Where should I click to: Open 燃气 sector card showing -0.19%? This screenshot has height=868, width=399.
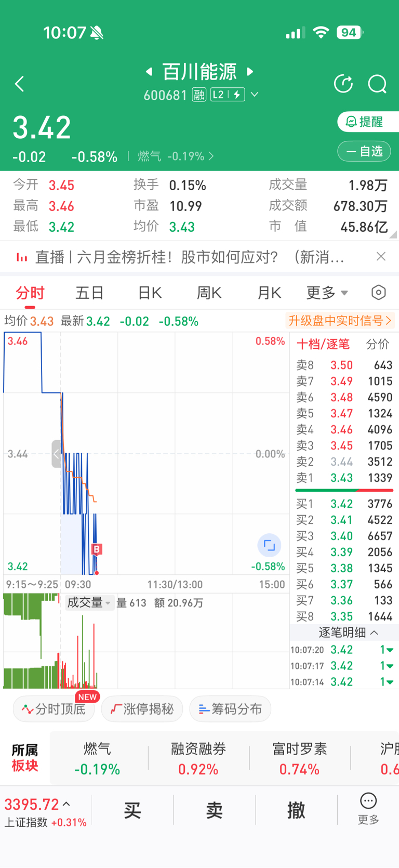(x=97, y=758)
